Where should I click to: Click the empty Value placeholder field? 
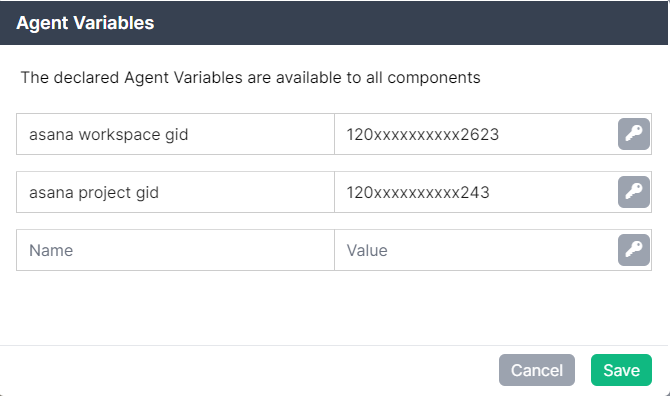(x=476, y=250)
